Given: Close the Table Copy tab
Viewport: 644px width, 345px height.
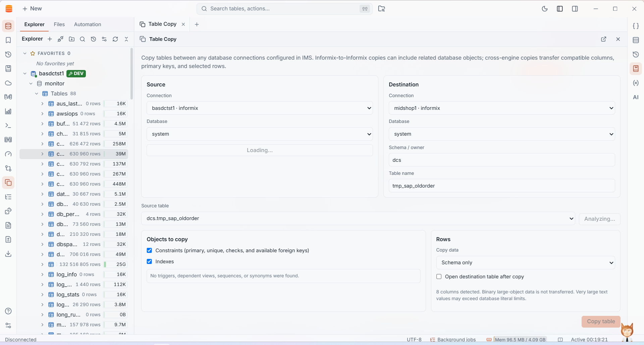Looking at the screenshot, I should [183, 24].
